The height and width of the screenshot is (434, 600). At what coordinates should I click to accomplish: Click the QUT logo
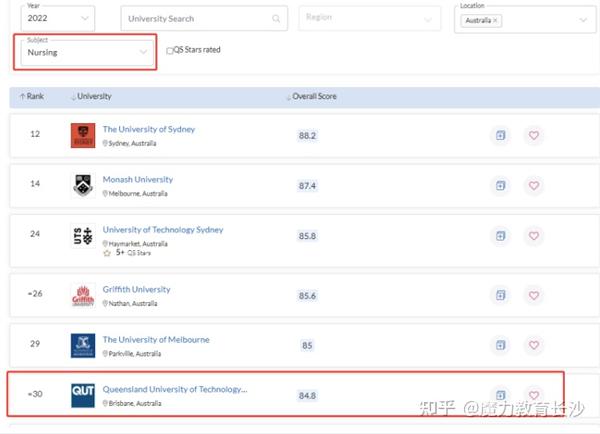(x=83, y=396)
